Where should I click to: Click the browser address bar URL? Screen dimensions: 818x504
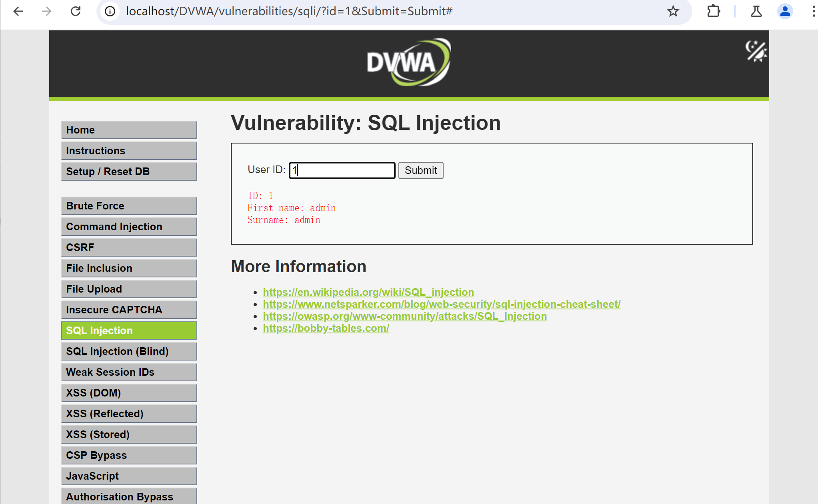[289, 11]
